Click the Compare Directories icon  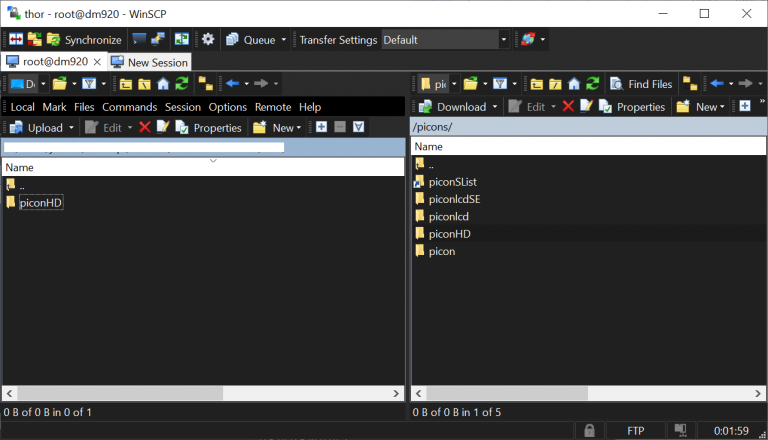(16, 40)
